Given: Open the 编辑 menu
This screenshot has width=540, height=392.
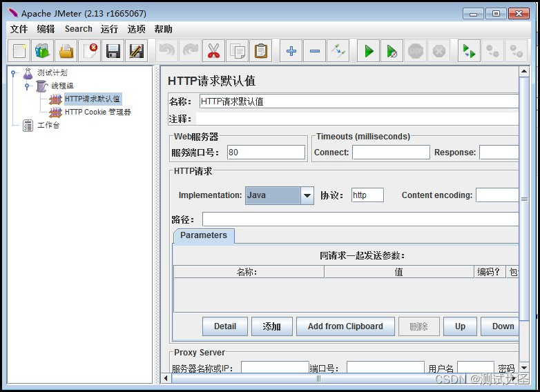Looking at the screenshot, I should [x=46, y=29].
